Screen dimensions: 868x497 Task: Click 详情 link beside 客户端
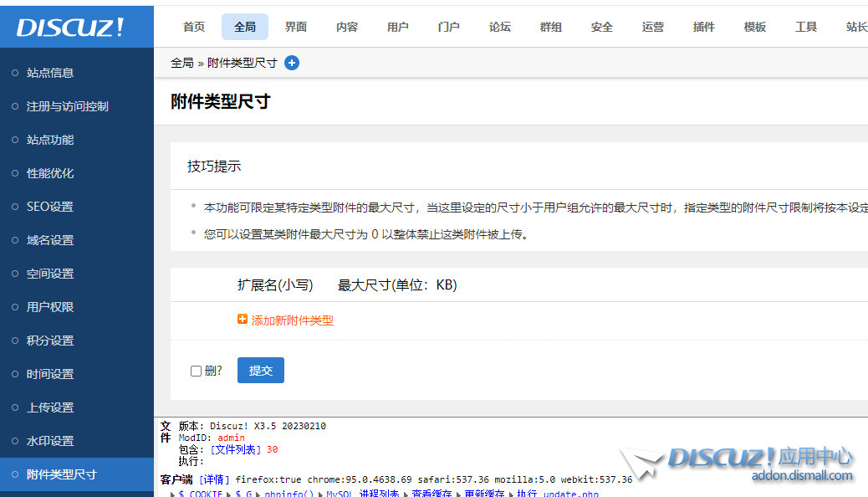[214, 479]
